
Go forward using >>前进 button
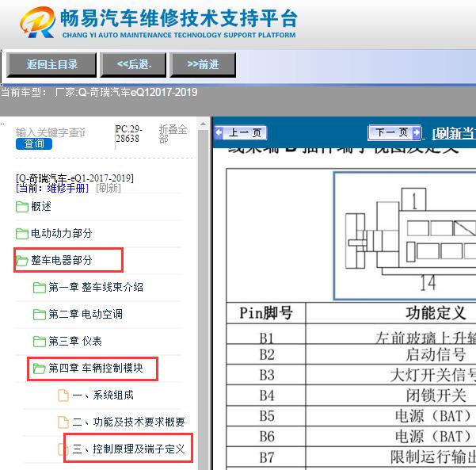203,64
